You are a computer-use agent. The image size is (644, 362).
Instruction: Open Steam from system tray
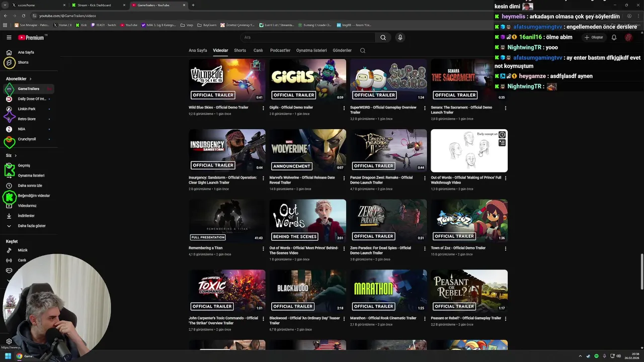(588, 356)
